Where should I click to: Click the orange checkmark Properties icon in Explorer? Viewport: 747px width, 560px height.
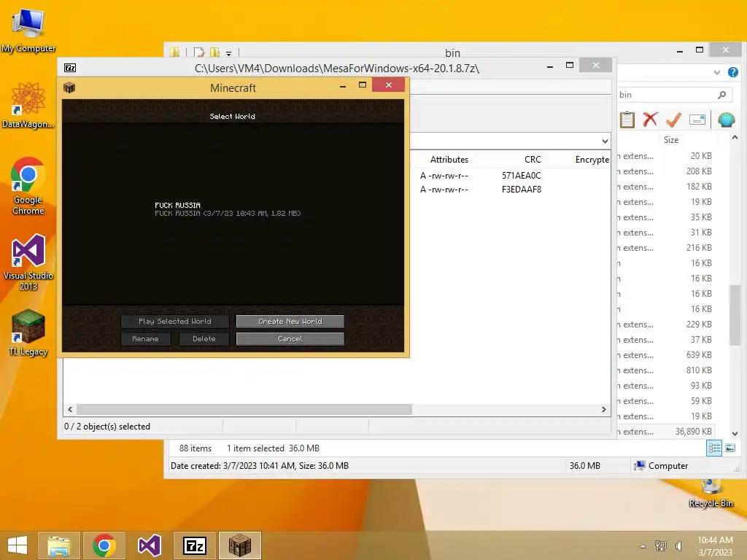click(x=673, y=120)
